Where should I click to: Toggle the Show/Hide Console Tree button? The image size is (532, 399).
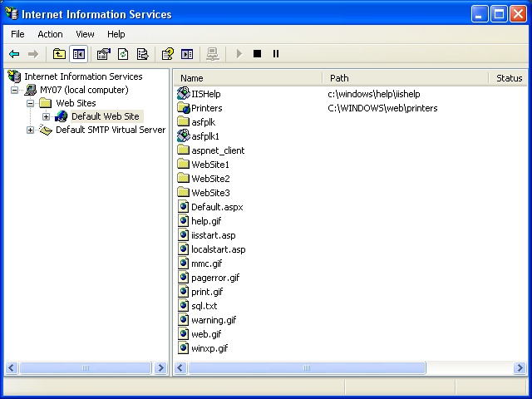[79, 54]
